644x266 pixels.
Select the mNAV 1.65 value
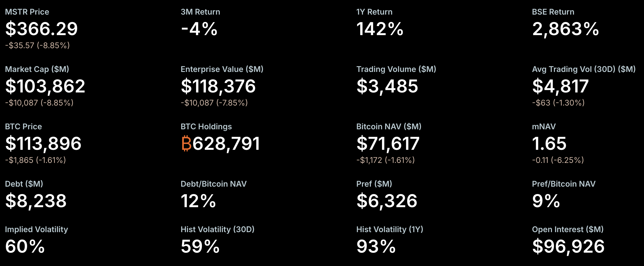[549, 144]
